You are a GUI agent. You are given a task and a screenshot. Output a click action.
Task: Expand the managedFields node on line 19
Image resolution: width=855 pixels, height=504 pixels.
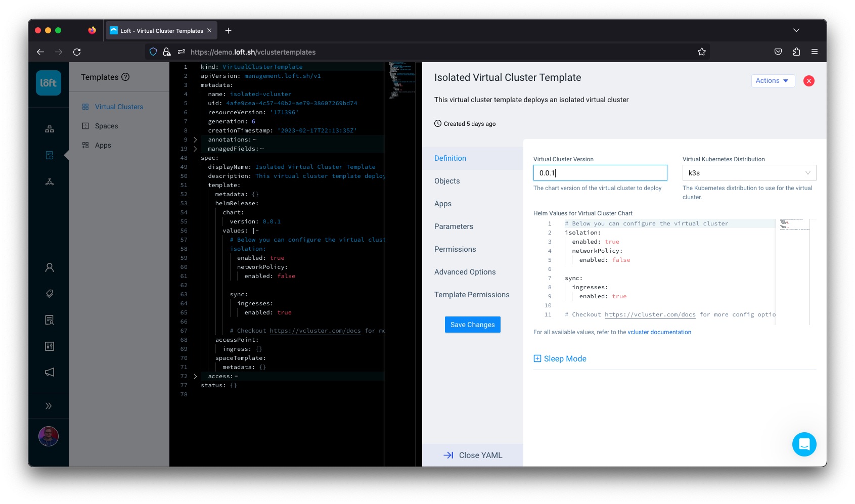pyautogui.click(x=195, y=149)
